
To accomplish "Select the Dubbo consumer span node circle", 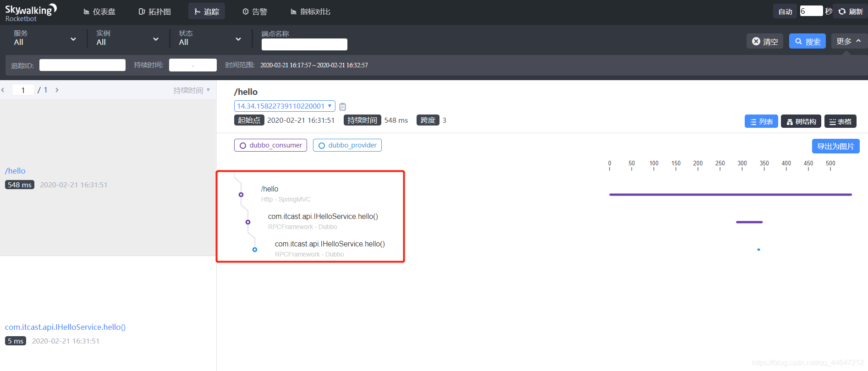I will pos(248,222).
